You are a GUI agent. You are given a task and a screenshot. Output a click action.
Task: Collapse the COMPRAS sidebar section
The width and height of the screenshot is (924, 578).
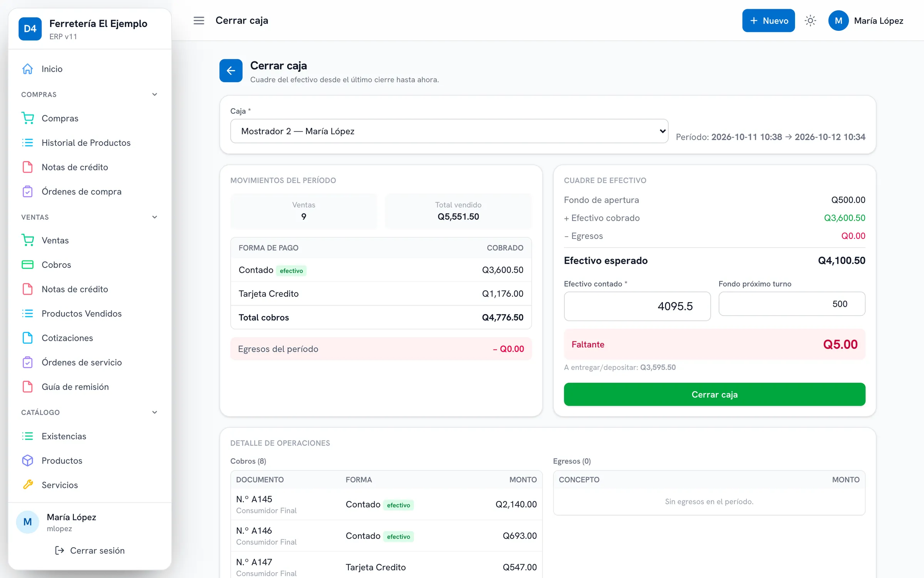[154, 94]
